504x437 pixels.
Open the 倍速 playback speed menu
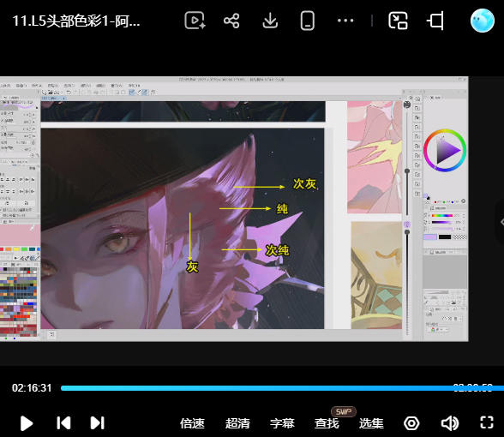[x=192, y=423]
